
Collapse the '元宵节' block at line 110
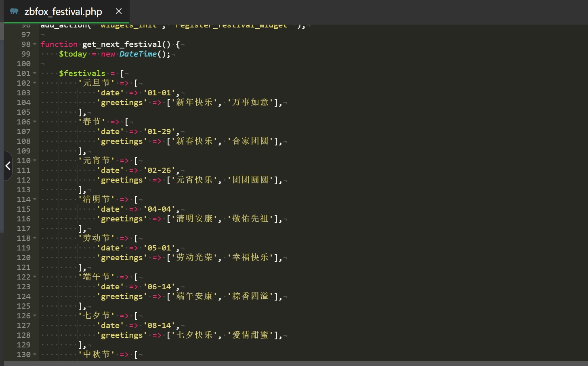coord(35,160)
